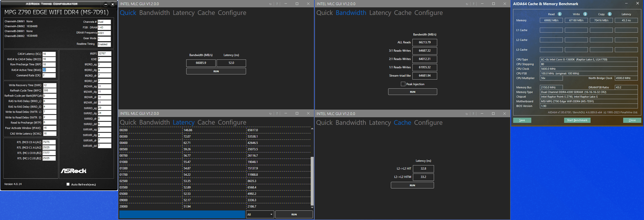644x220 pixels.
Task: Click Close button in AIDA64 window
Action: pos(632,120)
